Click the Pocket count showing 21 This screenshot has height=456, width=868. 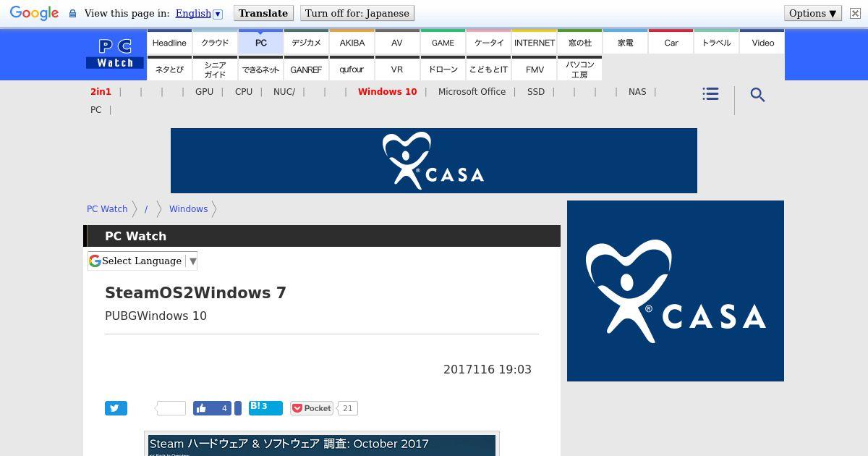[x=347, y=408]
